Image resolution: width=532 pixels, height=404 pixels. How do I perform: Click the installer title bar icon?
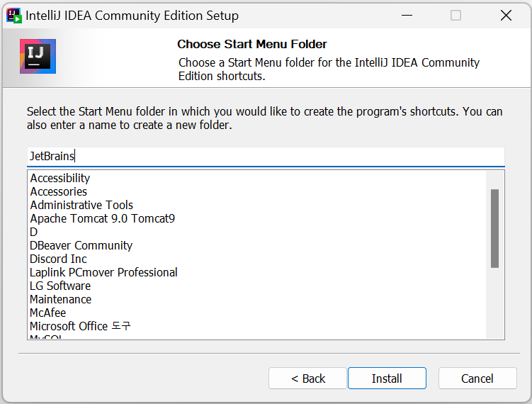13,15
